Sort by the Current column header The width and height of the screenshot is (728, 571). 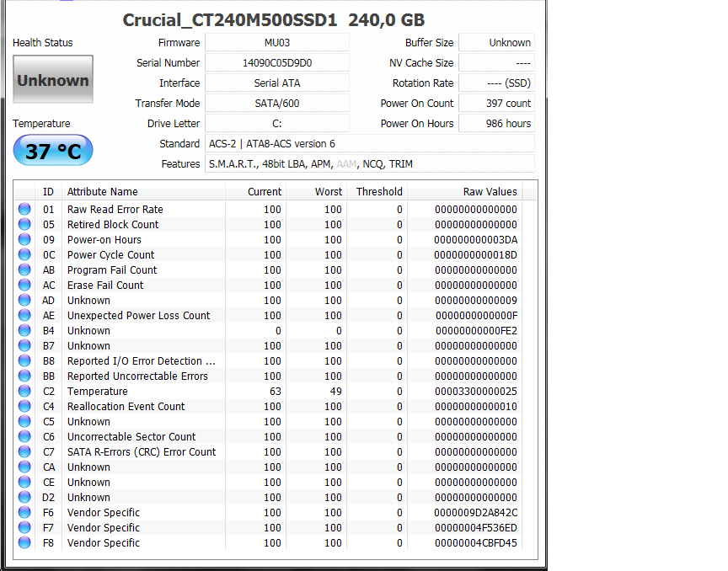point(256,192)
